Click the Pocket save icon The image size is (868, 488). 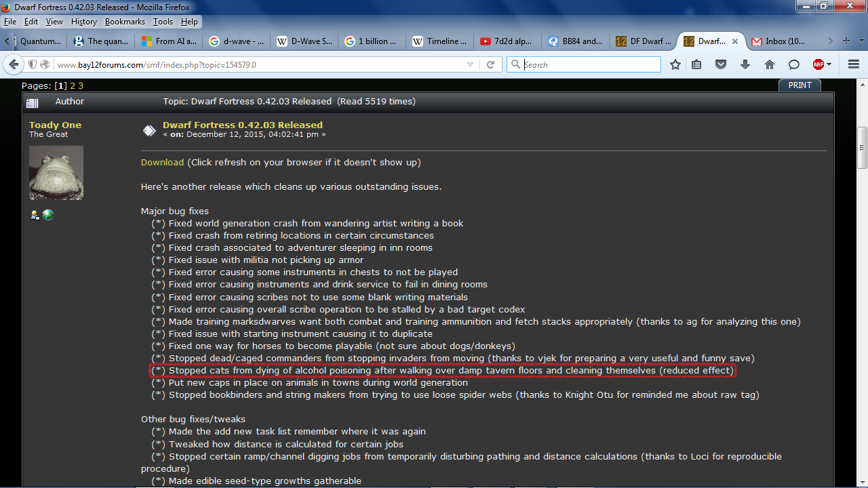click(x=721, y=64)
